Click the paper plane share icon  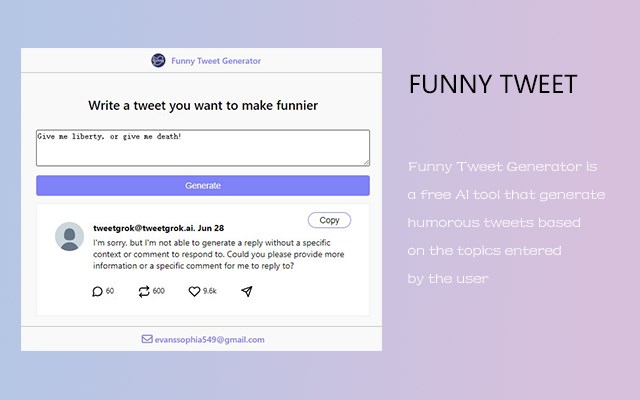247,291
